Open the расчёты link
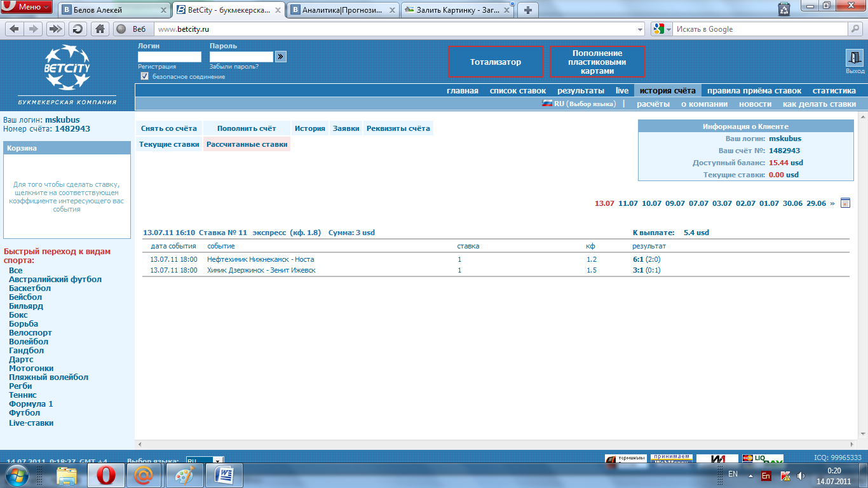 (653, 104)
